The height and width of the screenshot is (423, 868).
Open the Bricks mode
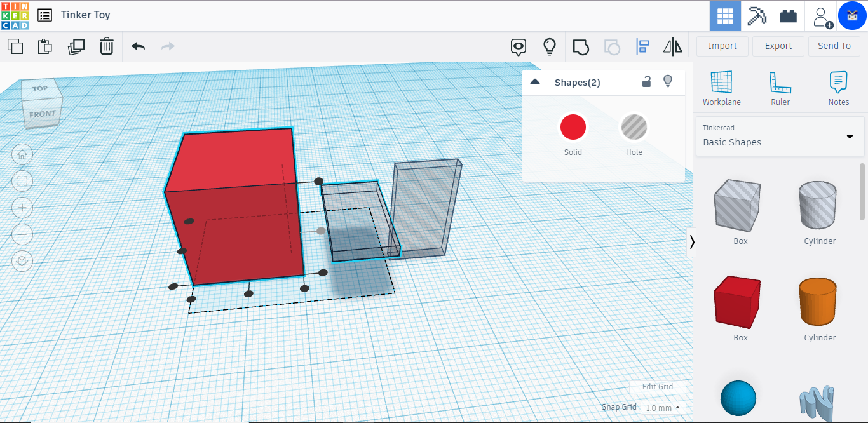pos(789,16)
